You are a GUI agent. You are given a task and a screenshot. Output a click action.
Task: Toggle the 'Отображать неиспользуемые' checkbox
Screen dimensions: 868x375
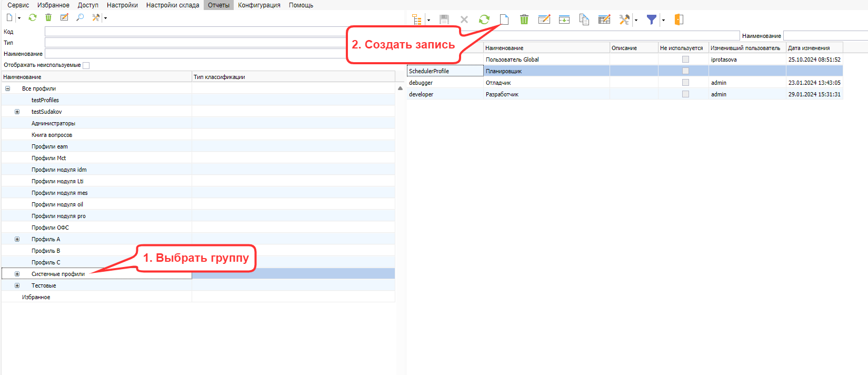point(86,65)
